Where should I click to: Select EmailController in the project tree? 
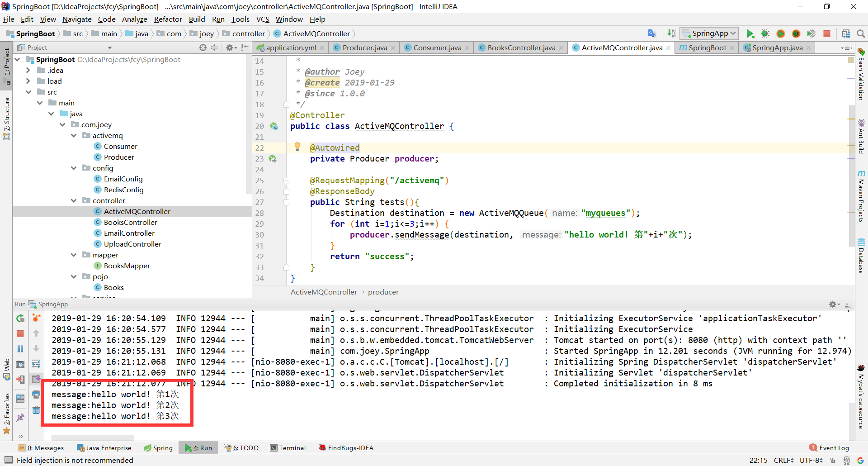129,233
